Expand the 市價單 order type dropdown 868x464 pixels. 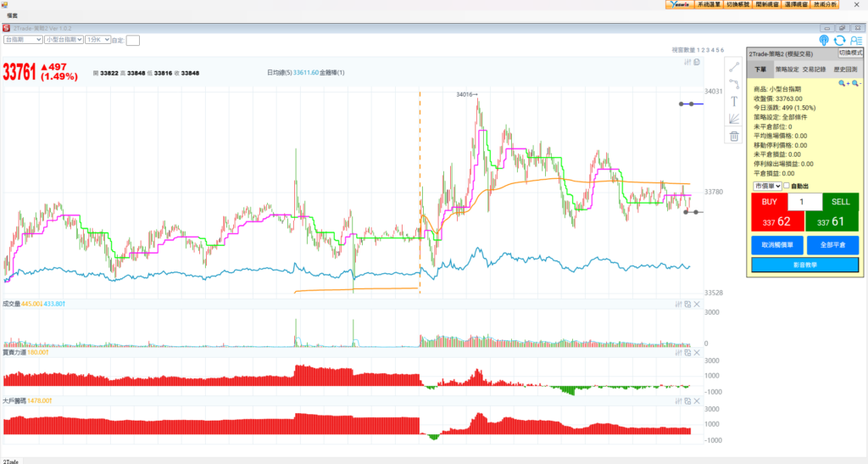click(x=765, y=186)
